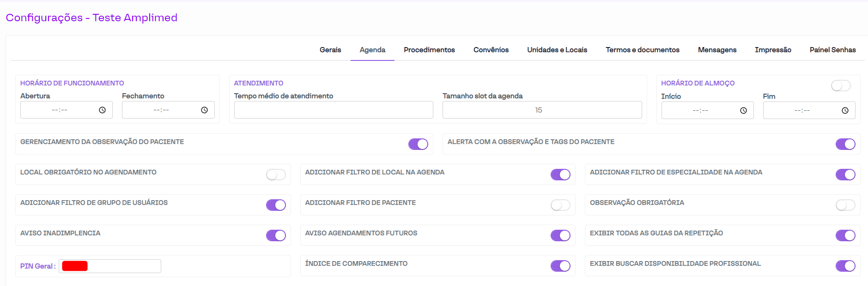
Task: Enable Observação Obrigatória switch
Action: point(845,205)
